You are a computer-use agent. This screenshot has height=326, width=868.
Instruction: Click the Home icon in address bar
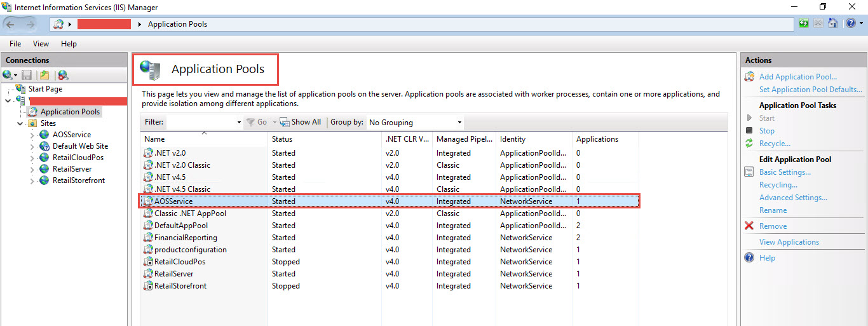coord(833,24)
